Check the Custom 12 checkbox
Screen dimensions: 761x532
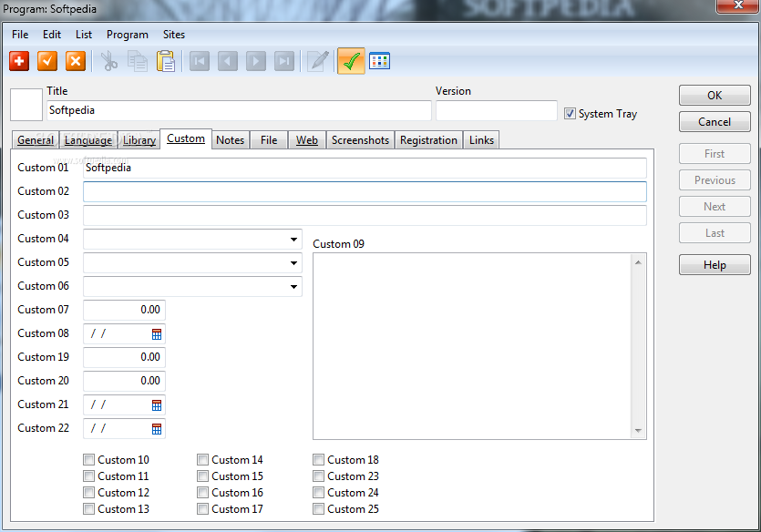88,493
